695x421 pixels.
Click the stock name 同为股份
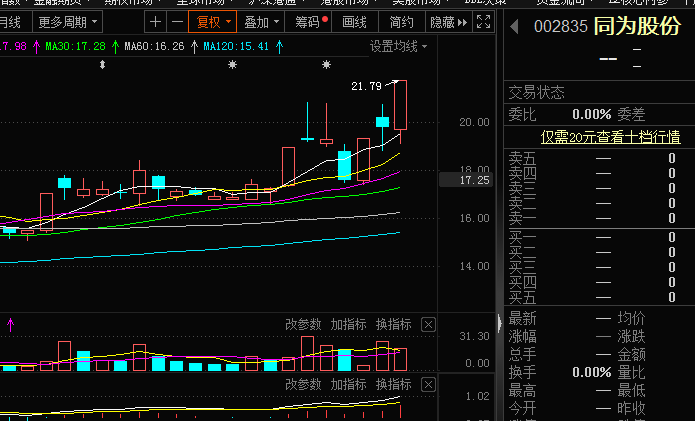coord(637,26)
